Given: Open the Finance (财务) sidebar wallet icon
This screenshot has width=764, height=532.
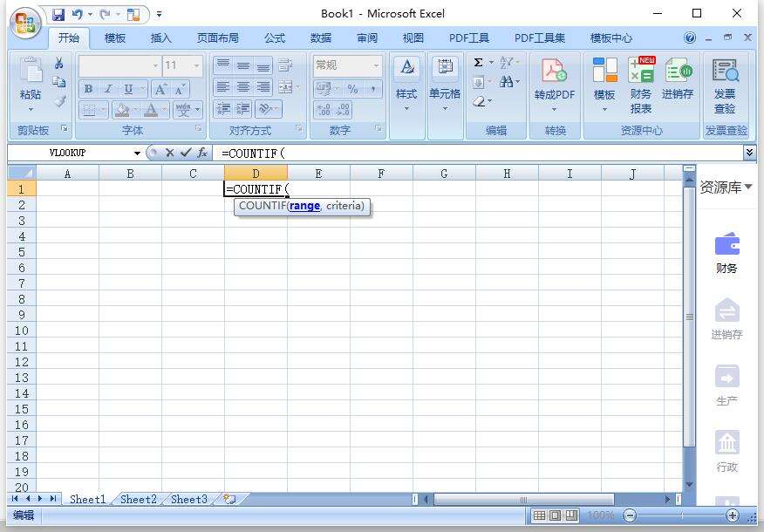Looking at the screenshot, I should (726, 244).
